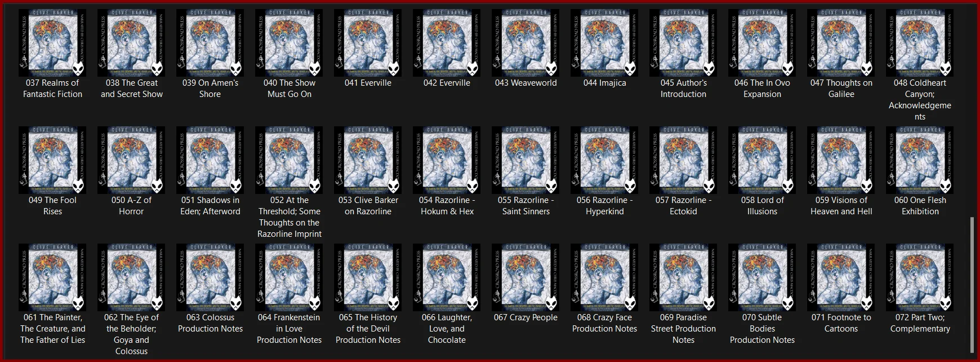Click the 039 On Amen's Shore album thumbnail
The image size is (980, 362).
[x=210, y=43]
